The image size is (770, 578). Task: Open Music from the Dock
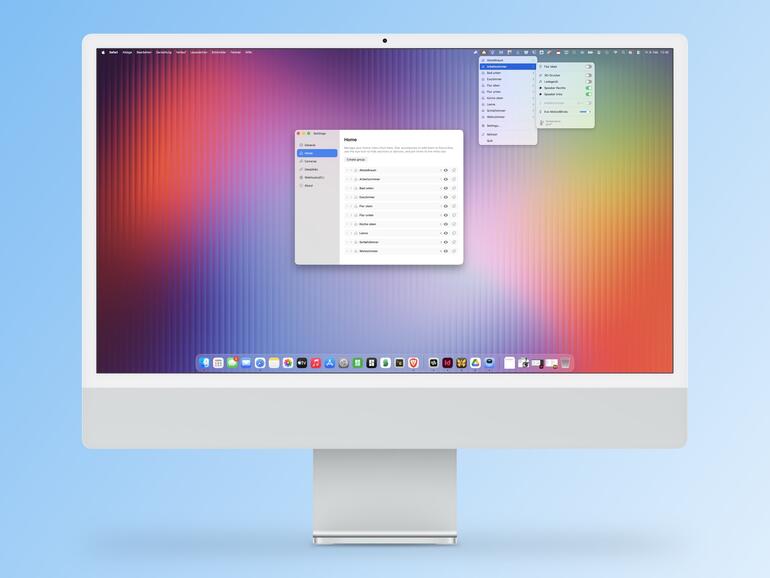(x=316, y=363)
